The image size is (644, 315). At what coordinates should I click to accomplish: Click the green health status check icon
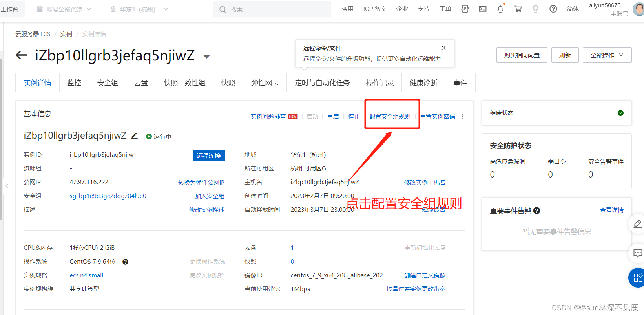pos(620,113)
